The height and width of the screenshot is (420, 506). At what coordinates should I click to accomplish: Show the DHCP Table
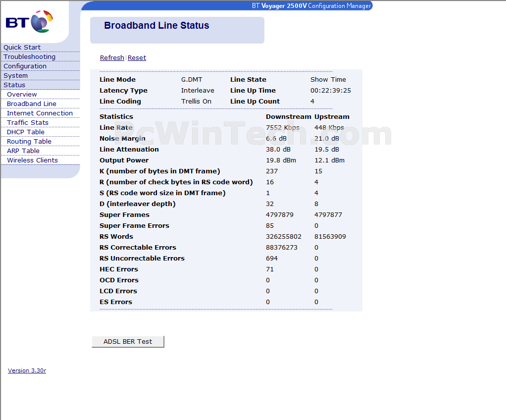pos(26,132)
